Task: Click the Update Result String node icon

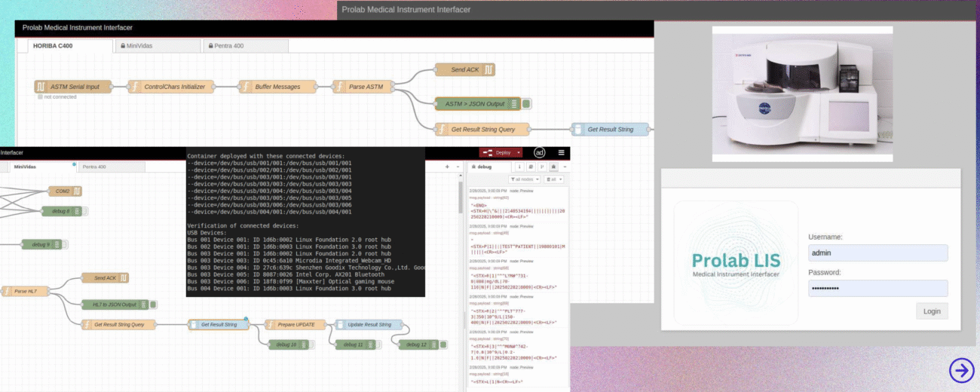Action: point(340,324)
